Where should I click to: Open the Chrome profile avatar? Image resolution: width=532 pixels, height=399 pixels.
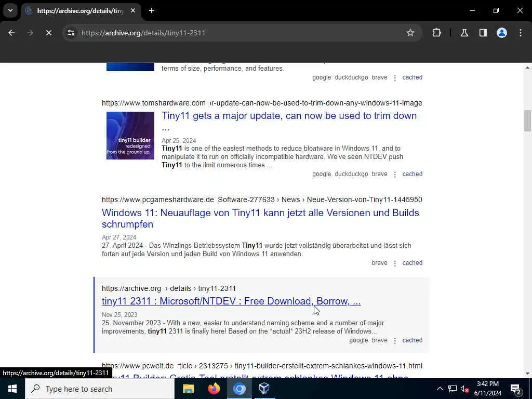(x=502, y=33)
